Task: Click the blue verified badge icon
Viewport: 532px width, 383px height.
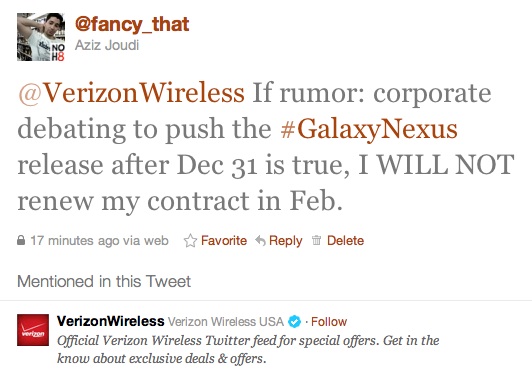Action: click(294, 321)
